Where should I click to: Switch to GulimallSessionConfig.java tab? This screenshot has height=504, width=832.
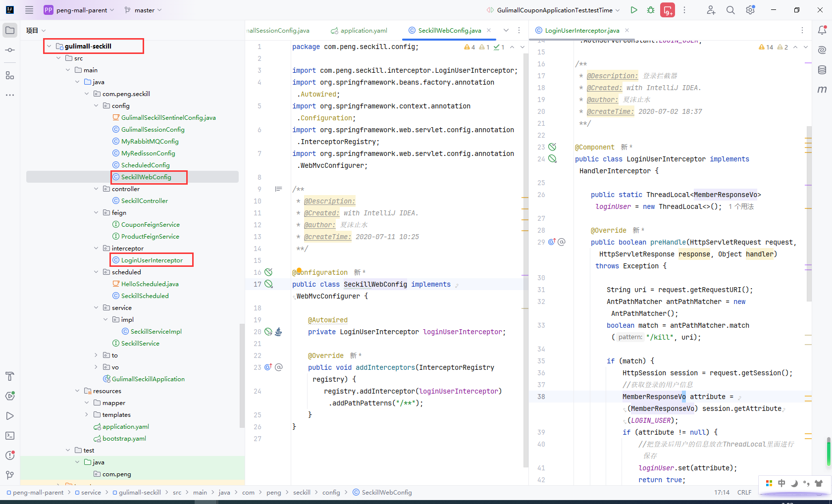[278, 30]
